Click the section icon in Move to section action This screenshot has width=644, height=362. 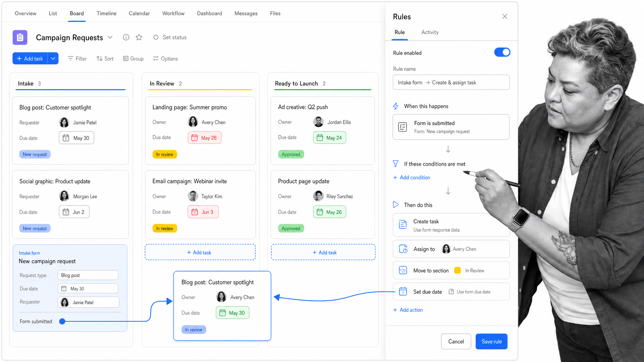[403, 270]
